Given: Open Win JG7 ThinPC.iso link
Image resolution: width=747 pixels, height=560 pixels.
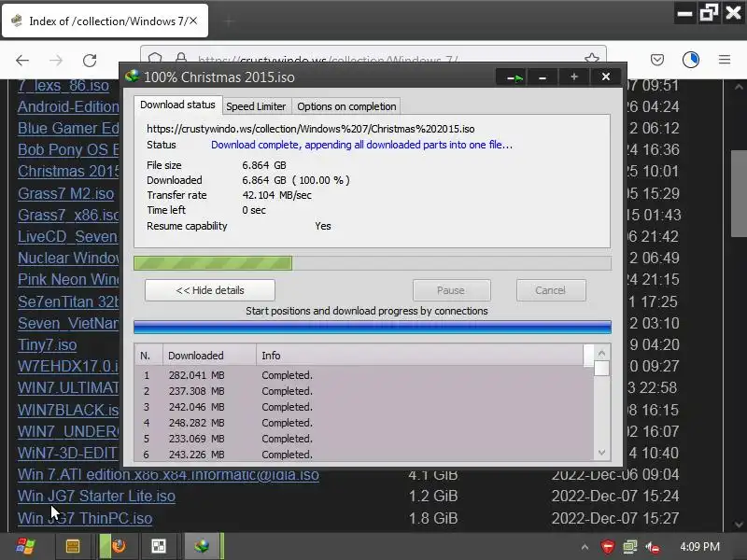Looking at the screenshot, I should point(85,518).
